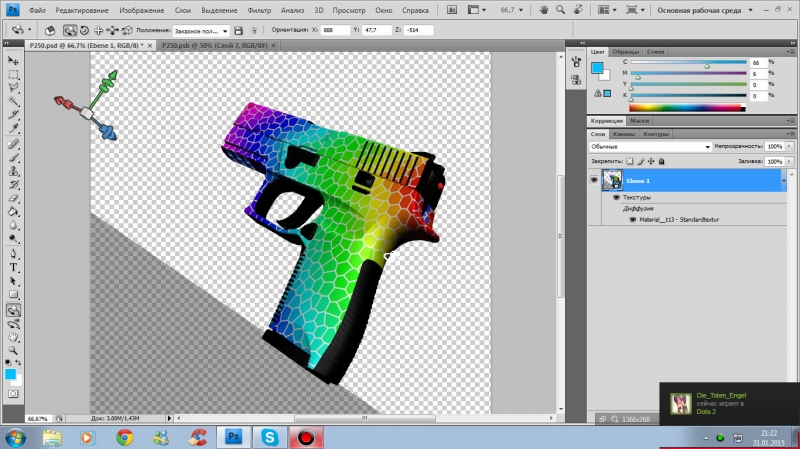
Task: Switch to the P250.psb document tab
Action: click(x=215, y=45)
